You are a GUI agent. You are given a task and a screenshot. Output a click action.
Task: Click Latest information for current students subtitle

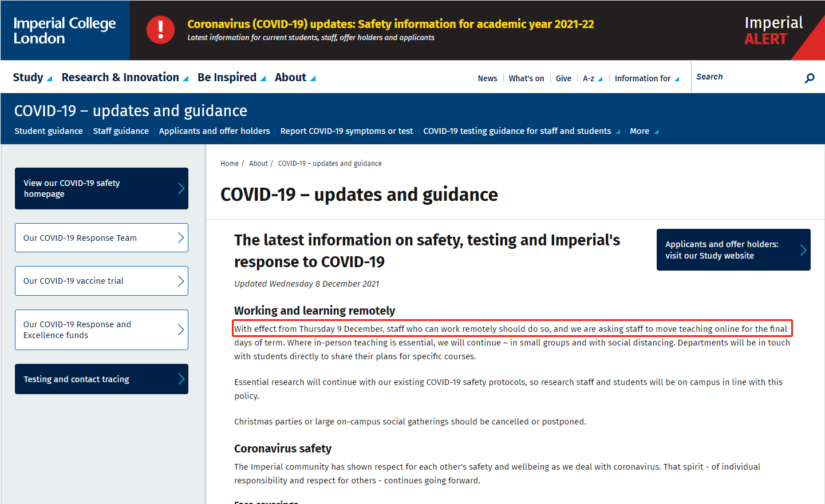[311, 38]
